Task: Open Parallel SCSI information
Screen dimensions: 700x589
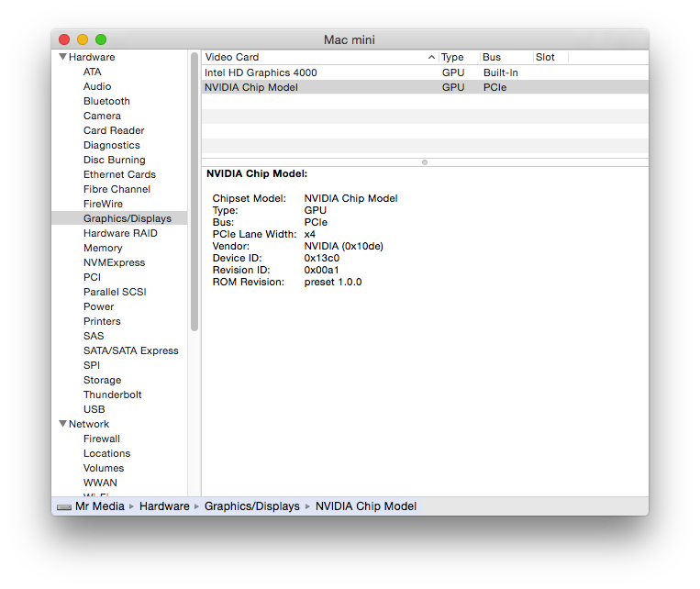Action: pyautogui.click(x=115, y=292)
